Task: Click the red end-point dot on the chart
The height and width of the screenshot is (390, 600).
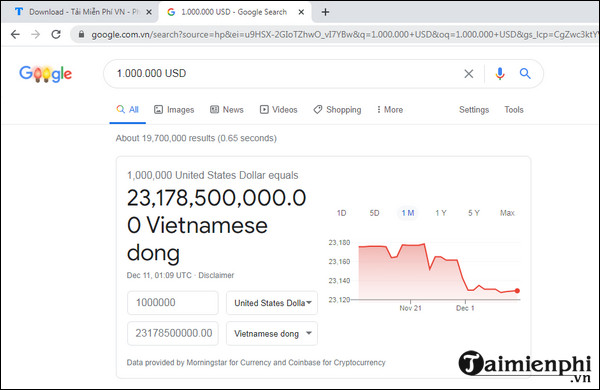Action: [x=517, y=291]
